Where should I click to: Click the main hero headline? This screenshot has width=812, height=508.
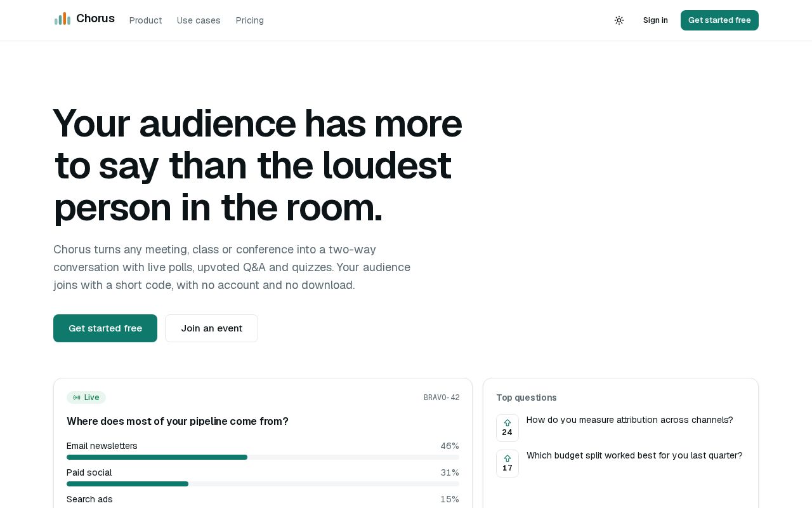click(x=258, y=165)
